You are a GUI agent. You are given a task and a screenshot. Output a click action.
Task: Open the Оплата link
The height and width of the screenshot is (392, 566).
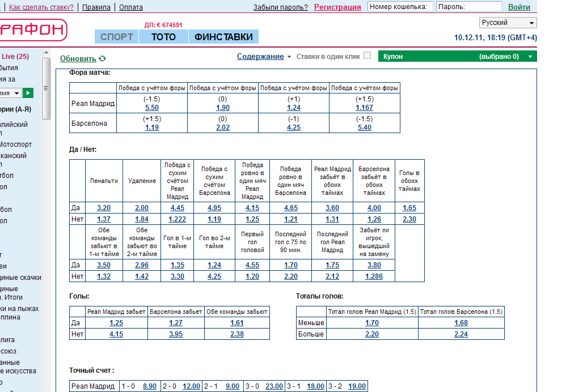tap(131, 7)
